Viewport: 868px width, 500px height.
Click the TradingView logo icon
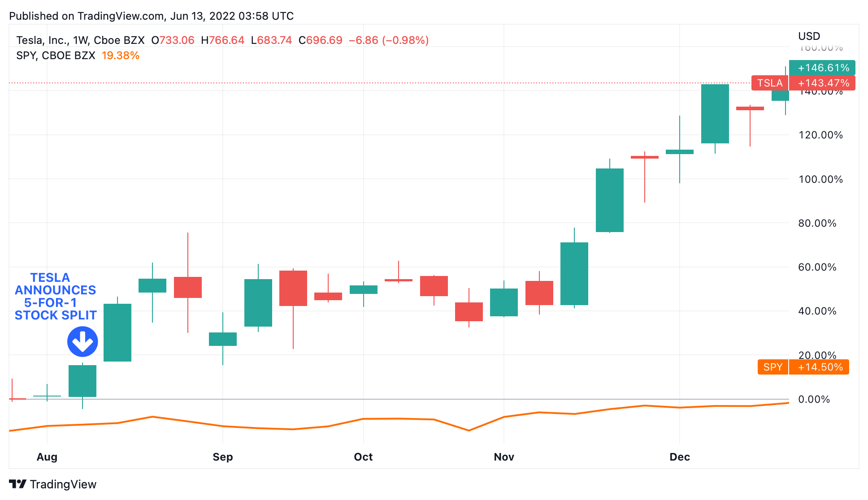(x=18, y=484)
